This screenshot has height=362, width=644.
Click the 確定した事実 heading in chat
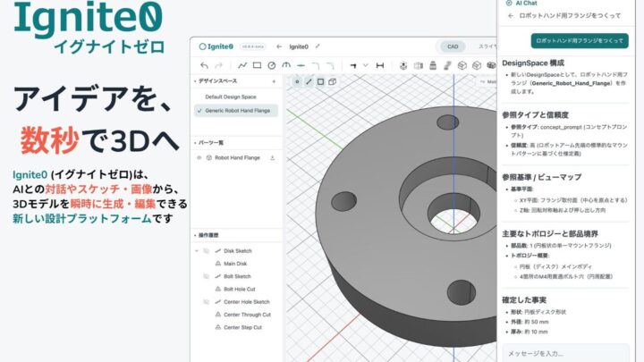(x=524, y=300)
